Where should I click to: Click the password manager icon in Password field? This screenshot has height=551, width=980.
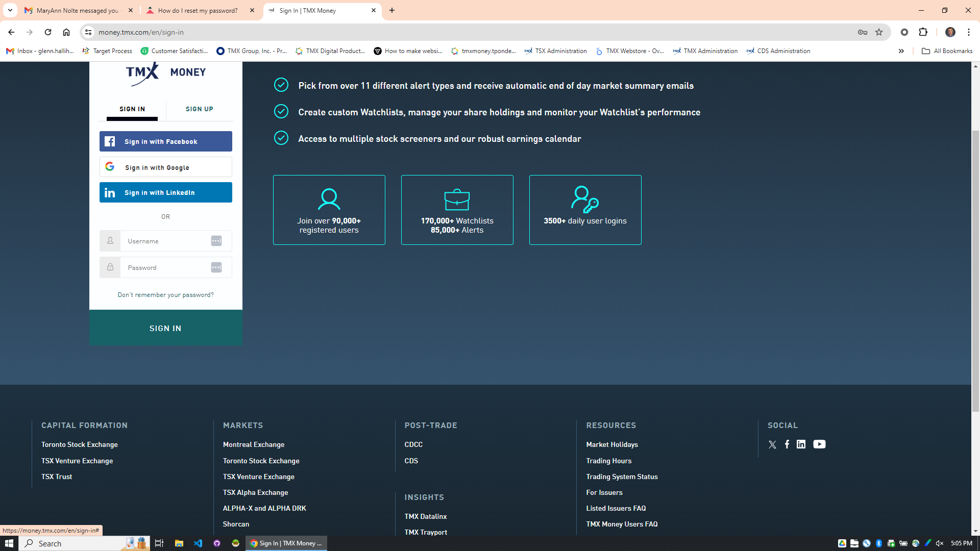pyautogui.click(x=216, y=267)
